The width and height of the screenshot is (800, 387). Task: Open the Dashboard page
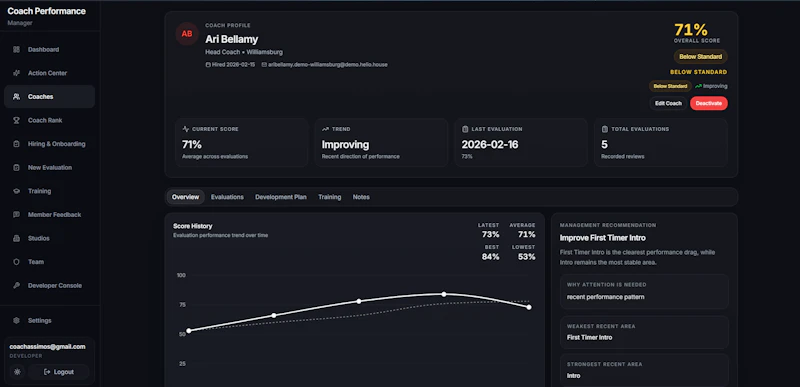(49, 49)
